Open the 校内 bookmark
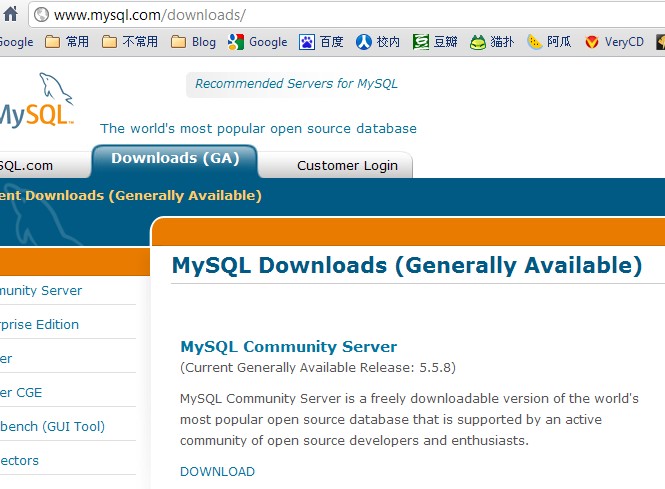Screen dimensions: 665x489 pos(378,42)
